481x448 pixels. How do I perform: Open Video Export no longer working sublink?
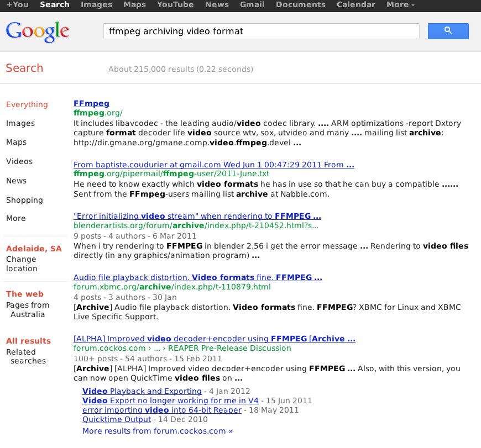pos(170,400)
